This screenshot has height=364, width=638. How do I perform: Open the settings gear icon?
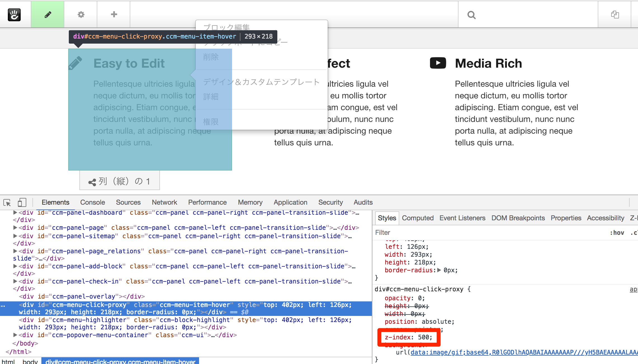tap(81, 15)
